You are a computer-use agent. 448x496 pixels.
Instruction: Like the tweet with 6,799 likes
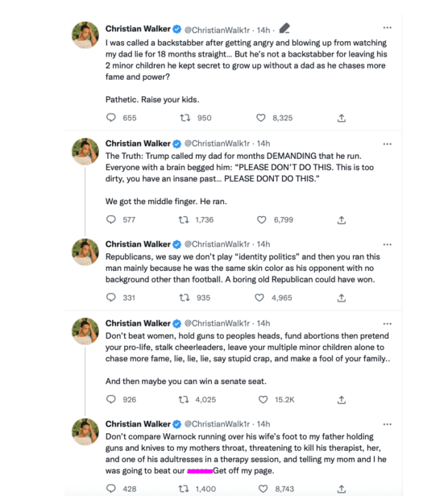(262, 219)
